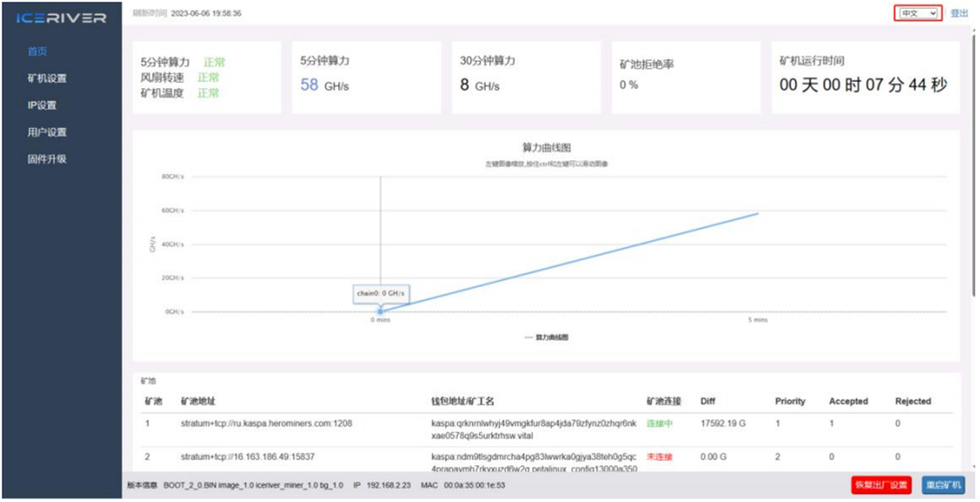Click the 登出 logout link
Image resolution: width=980 pixels, height=502 pixels.
point(959,14)
